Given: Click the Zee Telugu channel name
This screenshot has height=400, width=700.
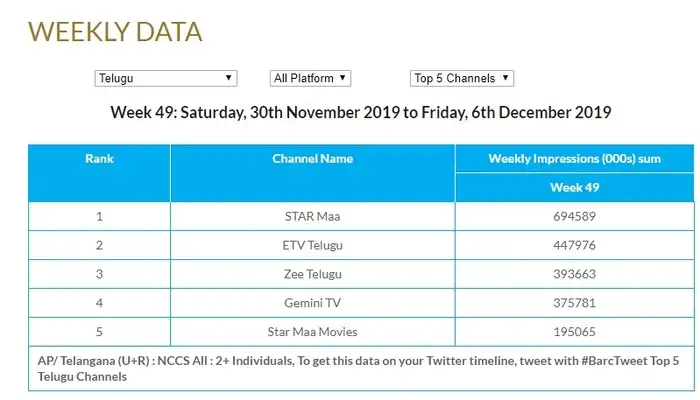Looking at the screenshot, I should point(312,274).
